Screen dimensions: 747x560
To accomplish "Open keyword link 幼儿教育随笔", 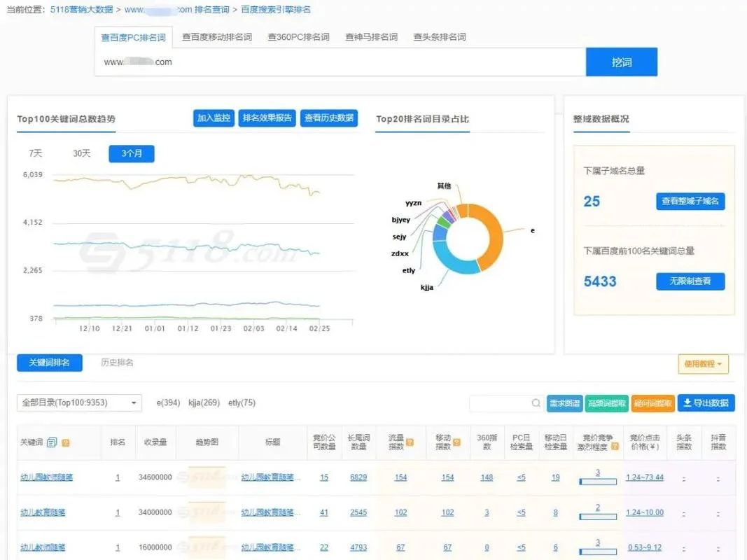I will (43, 512).
